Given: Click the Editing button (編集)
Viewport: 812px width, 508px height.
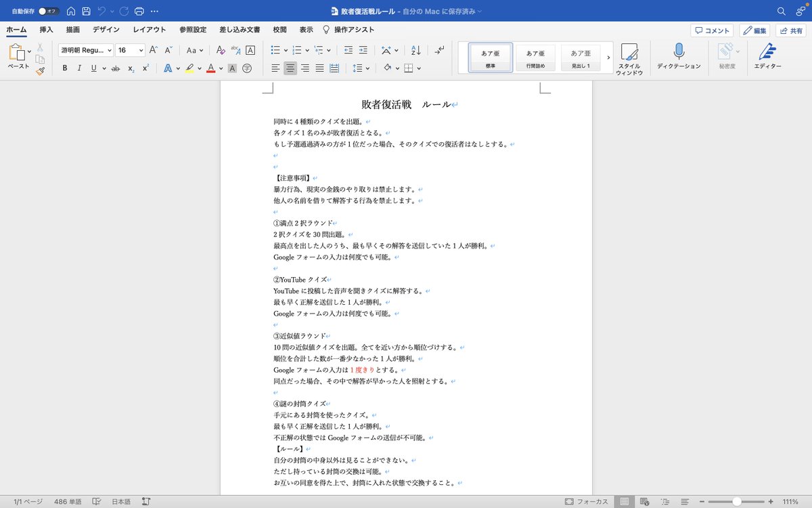Looking at the screenshot, I should [x=754, y=30].
